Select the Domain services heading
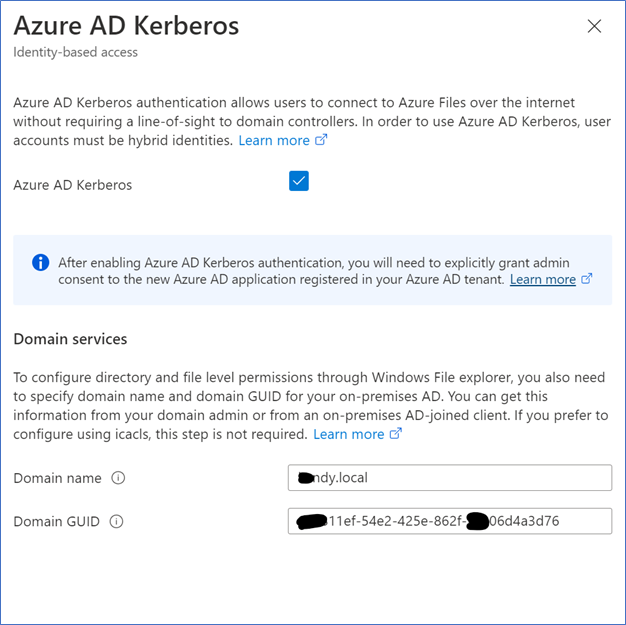 tap(70, 339)
